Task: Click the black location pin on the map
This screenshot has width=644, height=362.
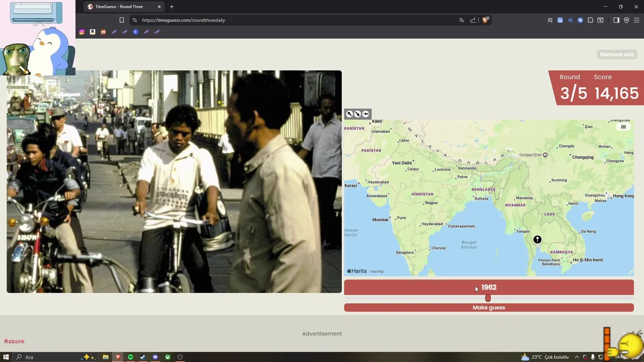Action: coord(537,239)
